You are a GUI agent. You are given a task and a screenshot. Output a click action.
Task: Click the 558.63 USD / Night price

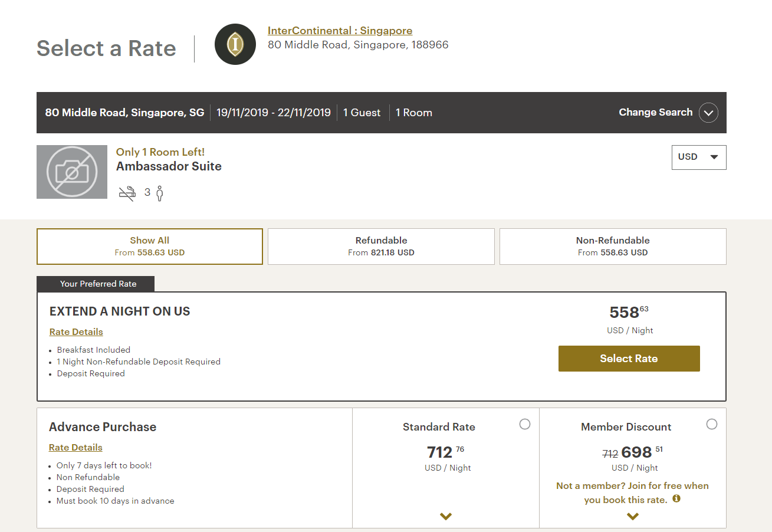tap(629, 319)
